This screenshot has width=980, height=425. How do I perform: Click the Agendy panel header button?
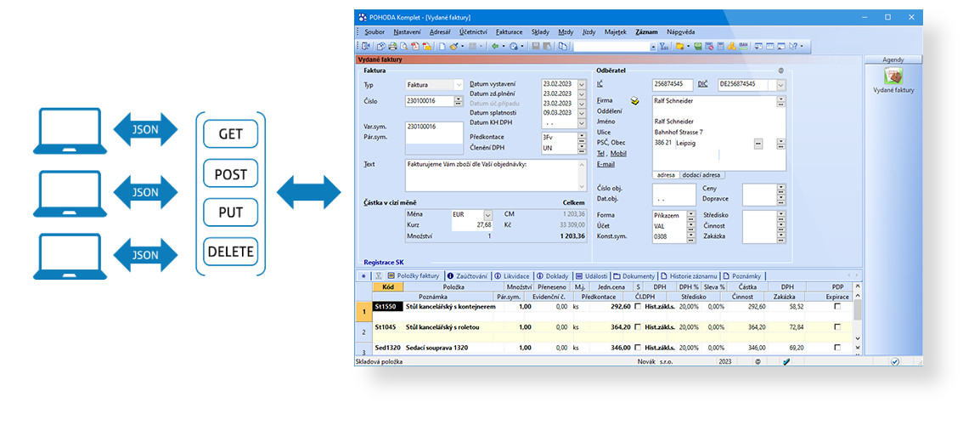(893, 59)
